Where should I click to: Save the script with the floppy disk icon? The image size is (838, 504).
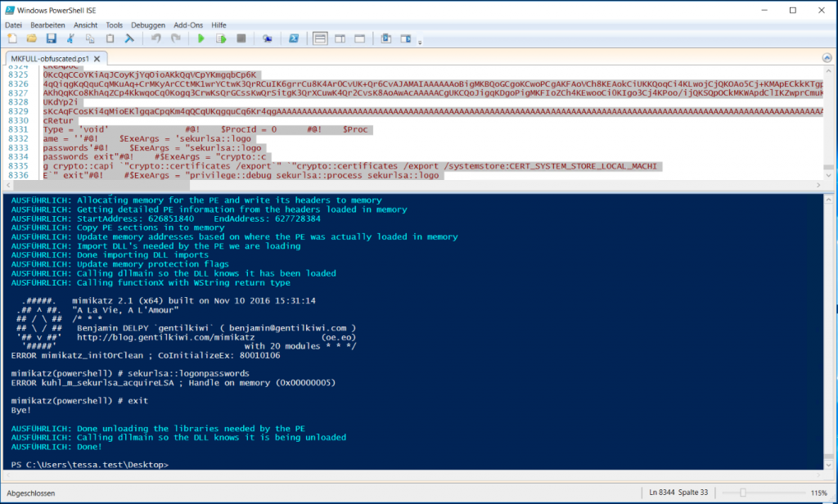point(51,38)
